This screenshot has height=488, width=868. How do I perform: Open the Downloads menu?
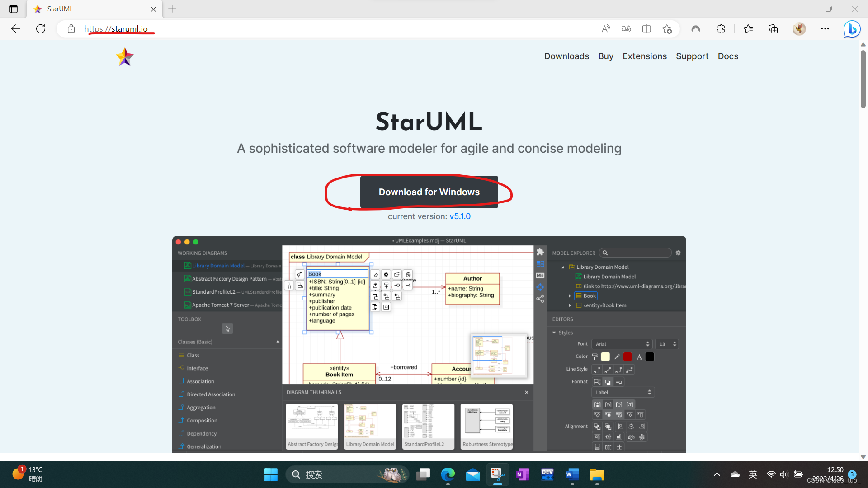[x=566, y=56]
